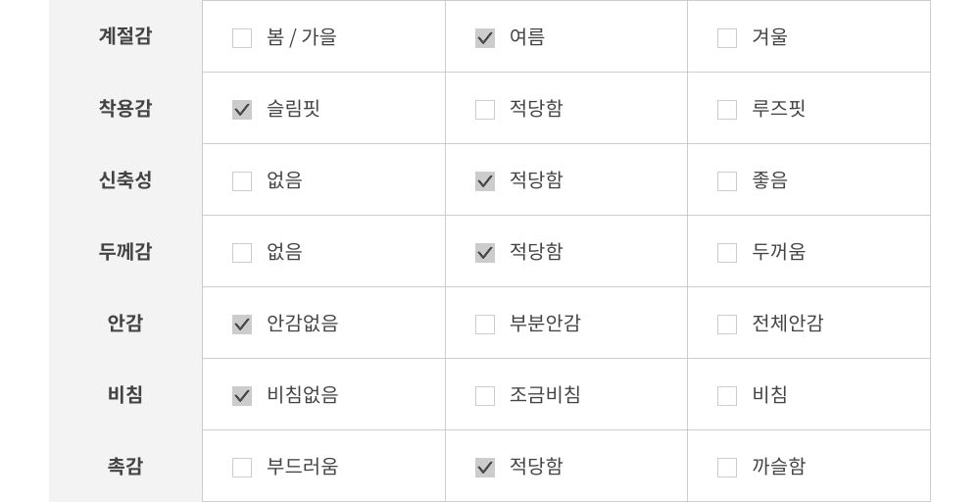The width and height of the screenshot is (980, 502).
Task: Check the 좋음 elasticity checkbox
Action: (727, 181)
